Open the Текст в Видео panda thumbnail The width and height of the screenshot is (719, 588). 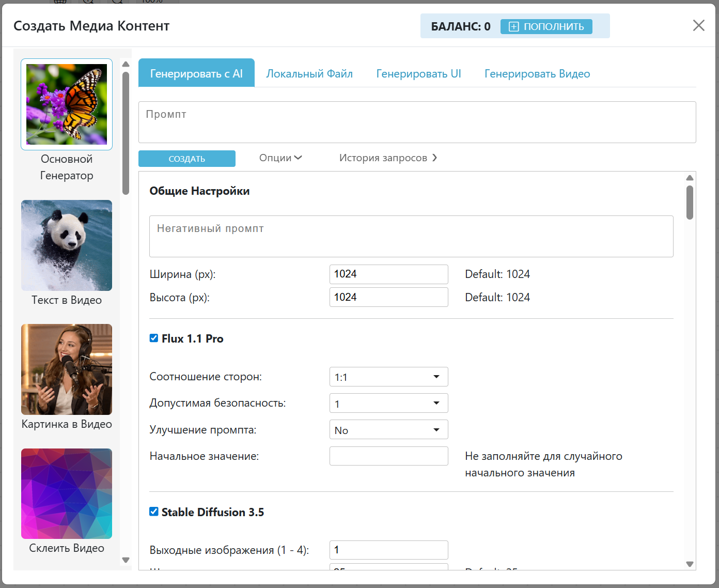(67, 245)
